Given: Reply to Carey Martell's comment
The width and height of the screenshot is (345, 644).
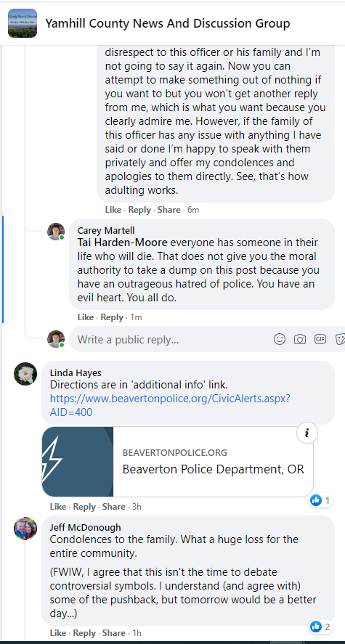Looking at the screenshot, I should pos(112,317).
